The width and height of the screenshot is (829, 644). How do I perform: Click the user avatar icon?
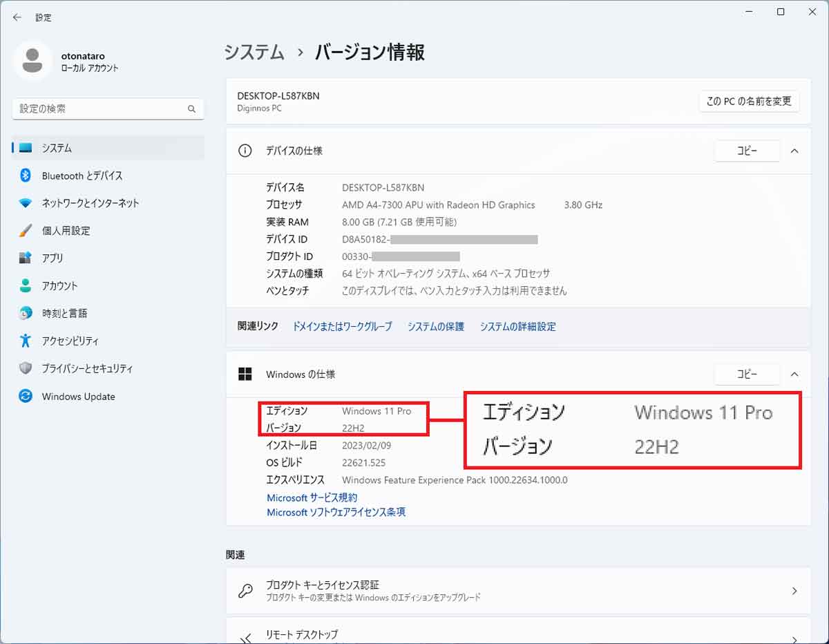point(32,61)
